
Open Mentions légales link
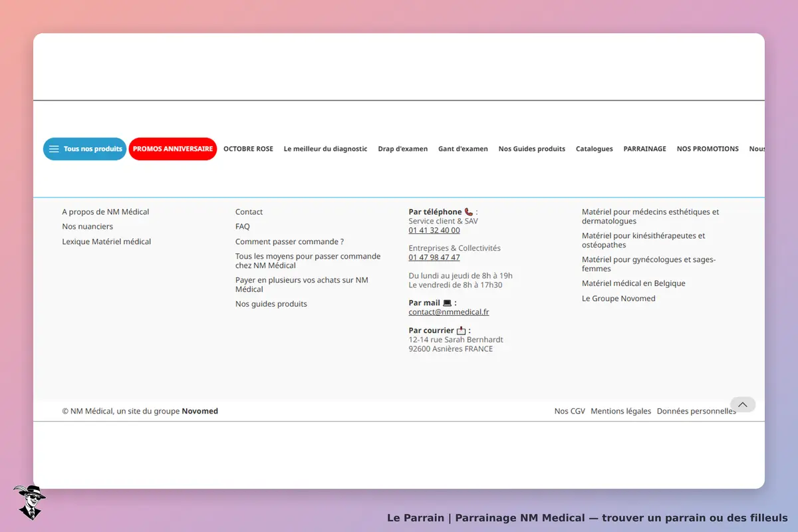(x=621, y=411)
